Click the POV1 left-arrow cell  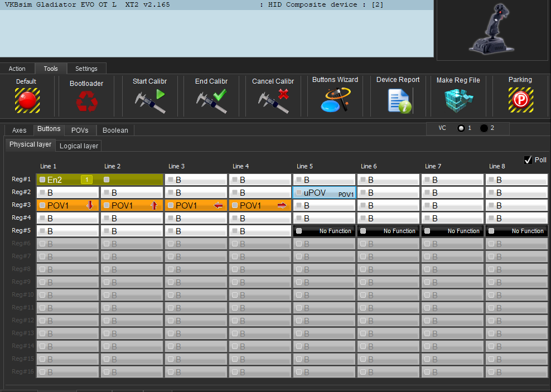[196, 206]
